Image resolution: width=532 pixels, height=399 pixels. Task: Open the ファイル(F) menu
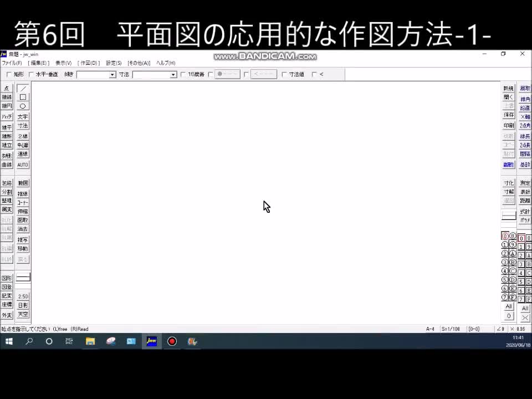11,63
